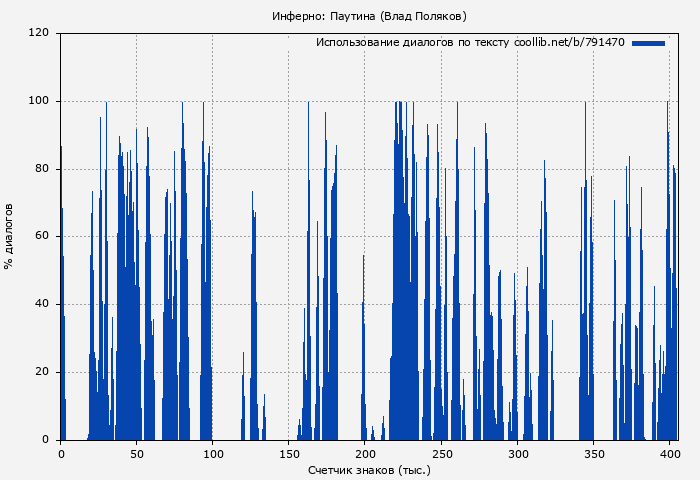700x480 pixels.
Task: Click the 20 tick label on y-axis
Action: [x=42, y=372]
